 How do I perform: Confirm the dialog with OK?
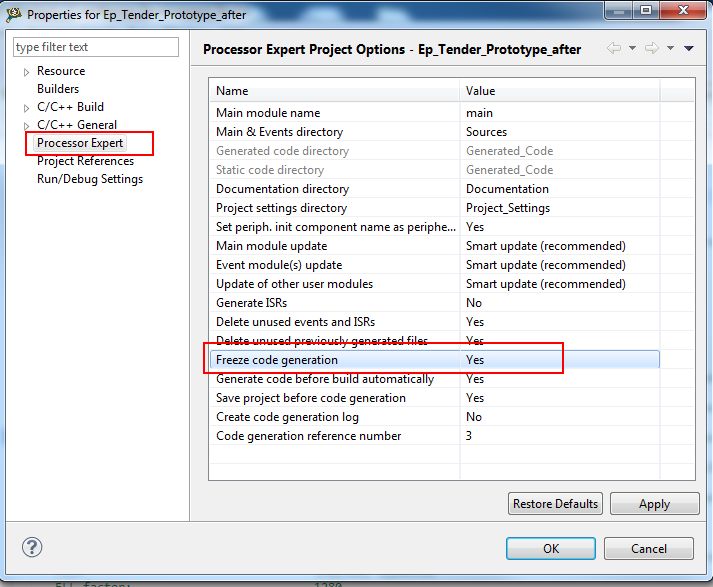(551, 549)
